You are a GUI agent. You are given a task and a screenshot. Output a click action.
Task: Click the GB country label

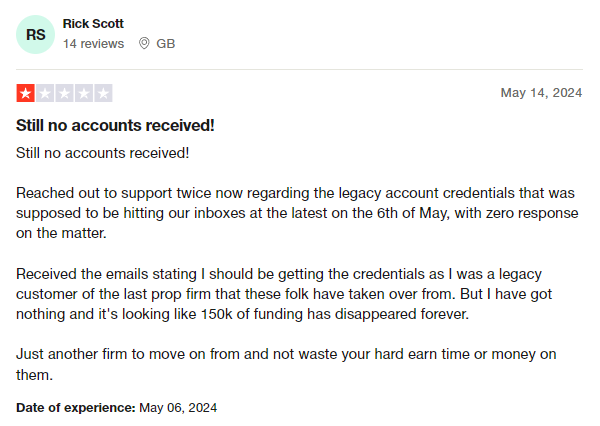click(x=166, y=44)
